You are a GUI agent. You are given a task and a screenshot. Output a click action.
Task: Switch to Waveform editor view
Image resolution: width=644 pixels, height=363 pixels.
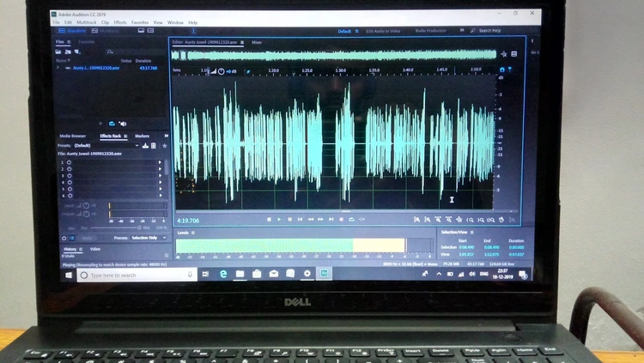[71, 31]
